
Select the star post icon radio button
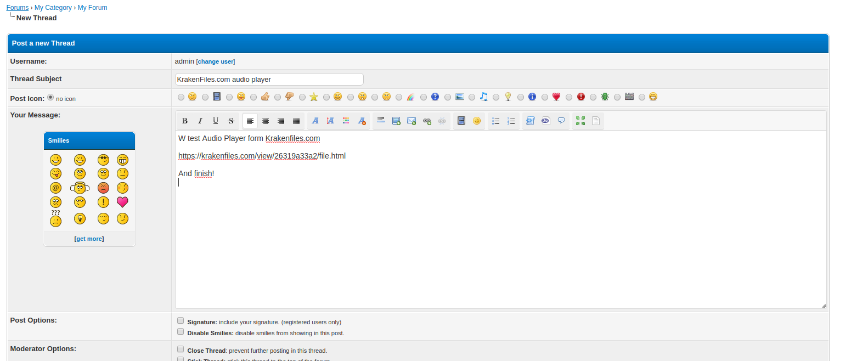coord(302,97)
